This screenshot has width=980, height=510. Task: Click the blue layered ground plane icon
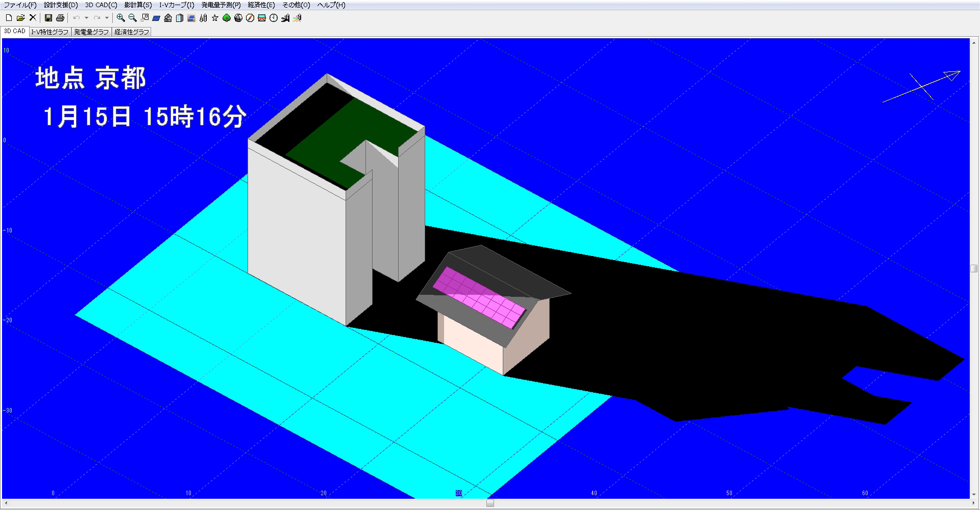click(x=191, y=18)
